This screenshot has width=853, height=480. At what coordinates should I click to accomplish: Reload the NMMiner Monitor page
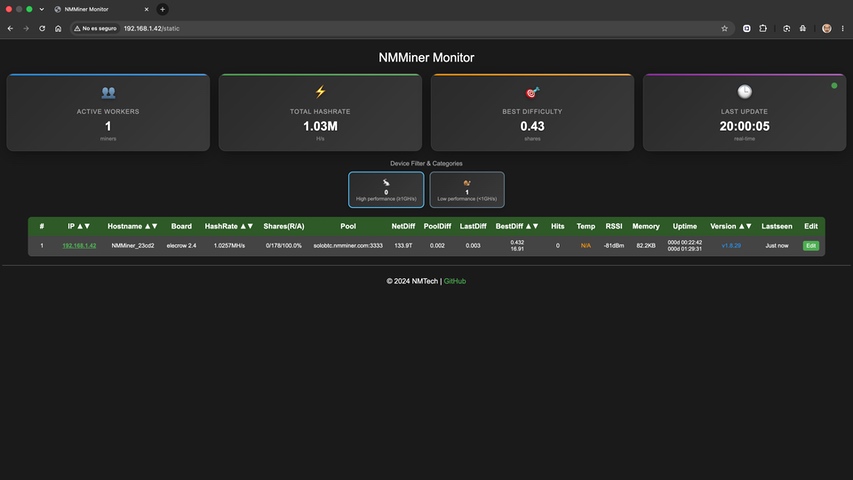pyautogui.click(x=42, y=28)
